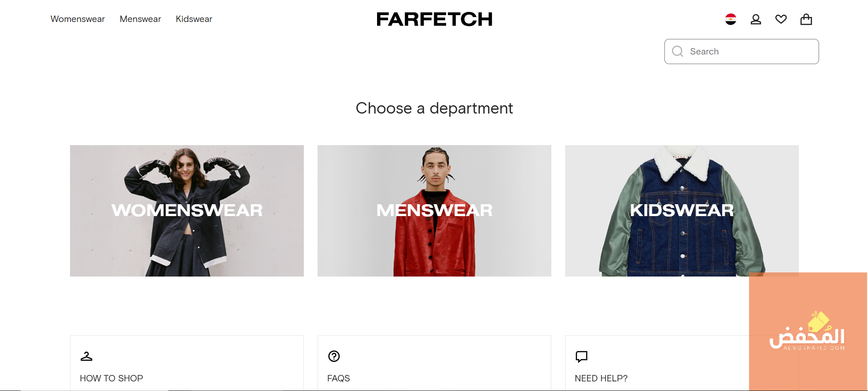This screenshot has height=391, width=868.
Task: Click the magnifier icon in search box
Action: (x=678, y=51)
